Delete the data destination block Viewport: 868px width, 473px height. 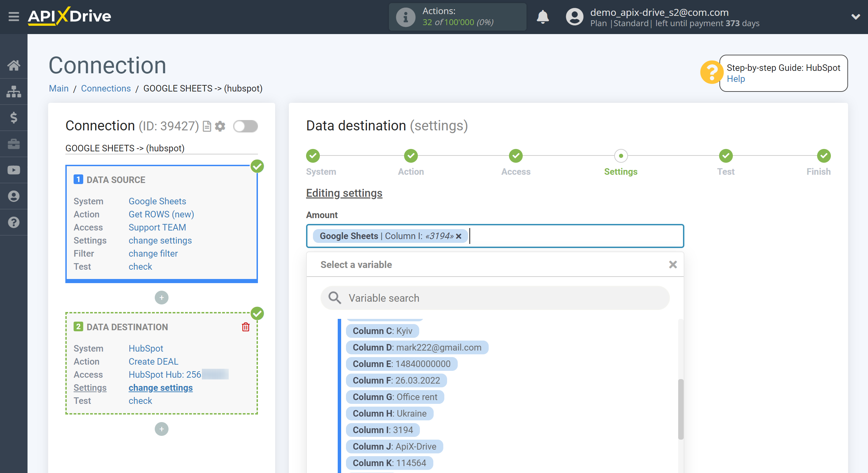tap(246, 327)
